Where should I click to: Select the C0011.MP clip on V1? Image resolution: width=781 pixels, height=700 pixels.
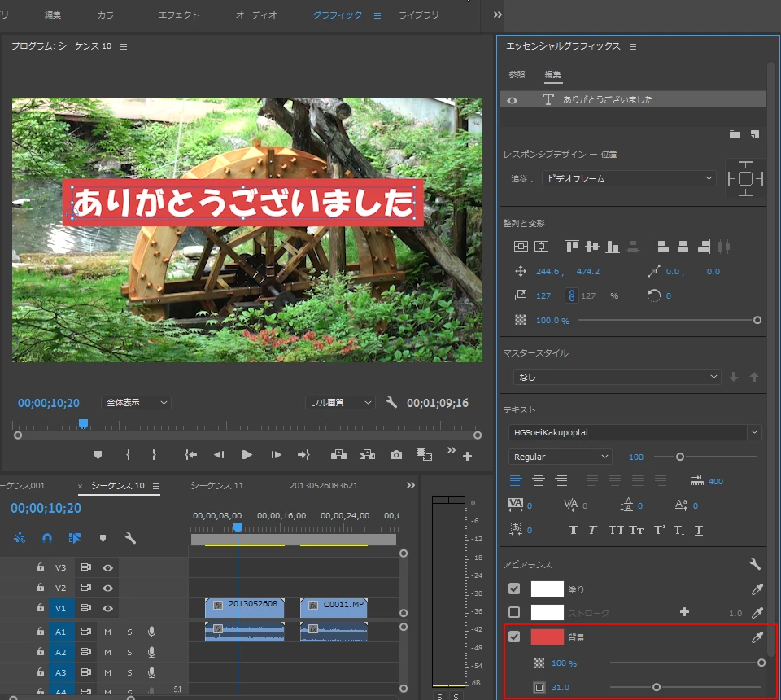pos(334,608)
